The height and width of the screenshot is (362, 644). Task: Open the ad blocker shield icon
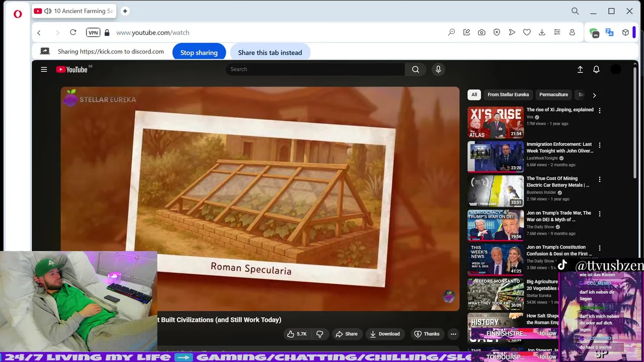[497, 32]
